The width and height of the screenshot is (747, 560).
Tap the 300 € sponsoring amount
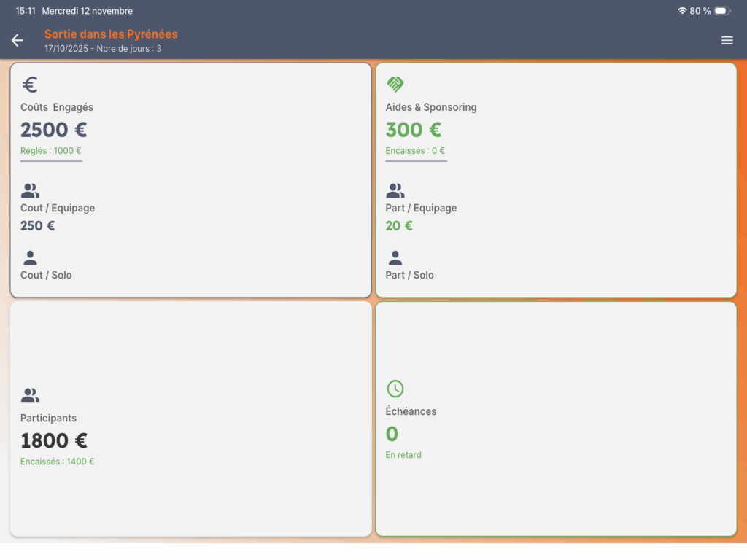click(x=414, y=130)
